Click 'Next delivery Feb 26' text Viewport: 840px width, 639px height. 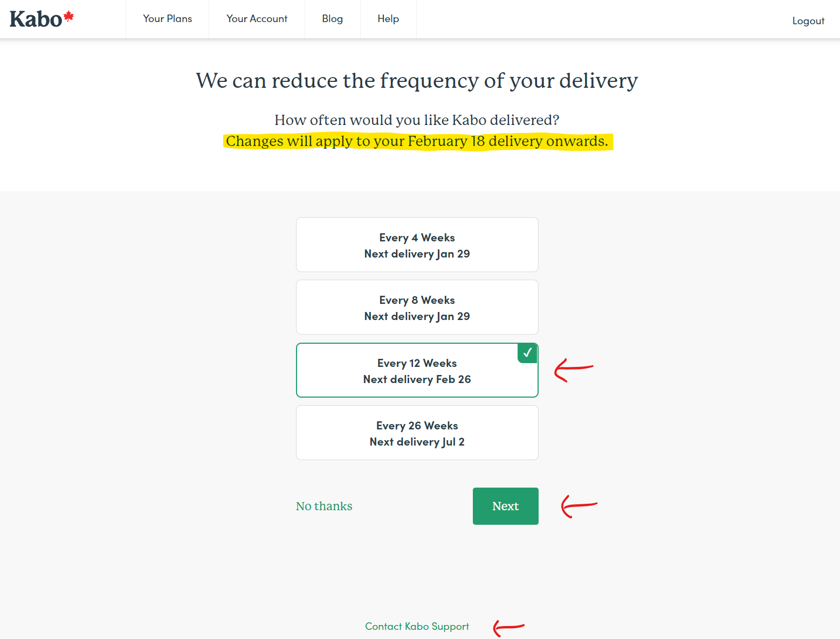(417, 379)
